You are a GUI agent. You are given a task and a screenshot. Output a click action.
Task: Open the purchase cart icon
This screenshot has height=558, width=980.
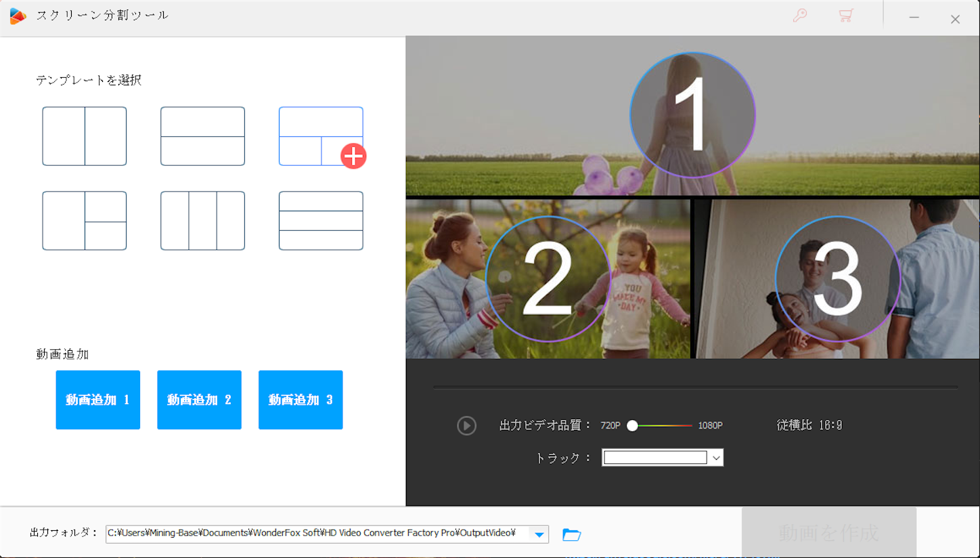click(x=845, y=16)
